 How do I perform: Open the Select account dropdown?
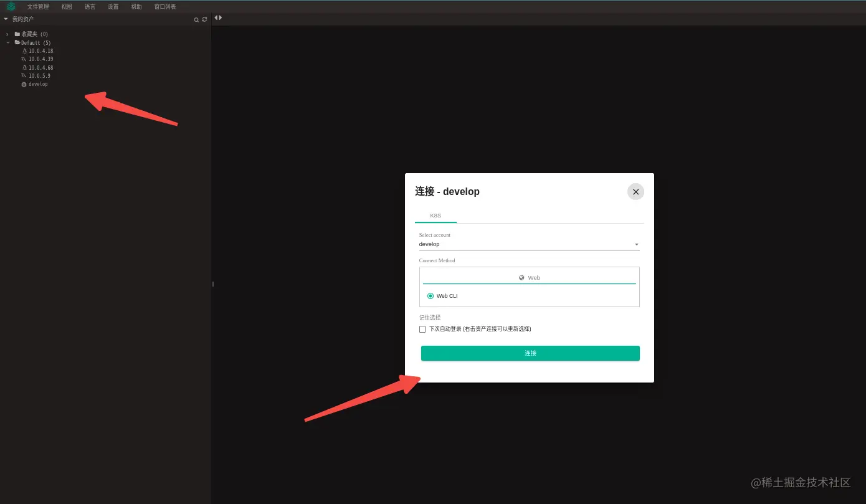(x=530, y=244)
